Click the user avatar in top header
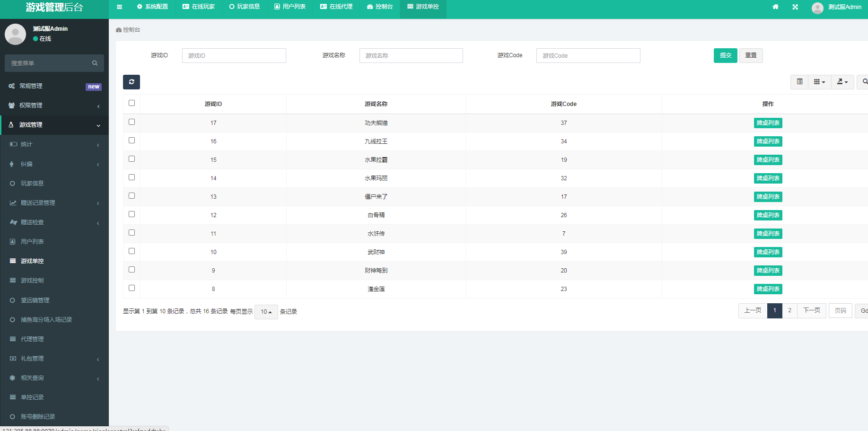 pos(817,8)
